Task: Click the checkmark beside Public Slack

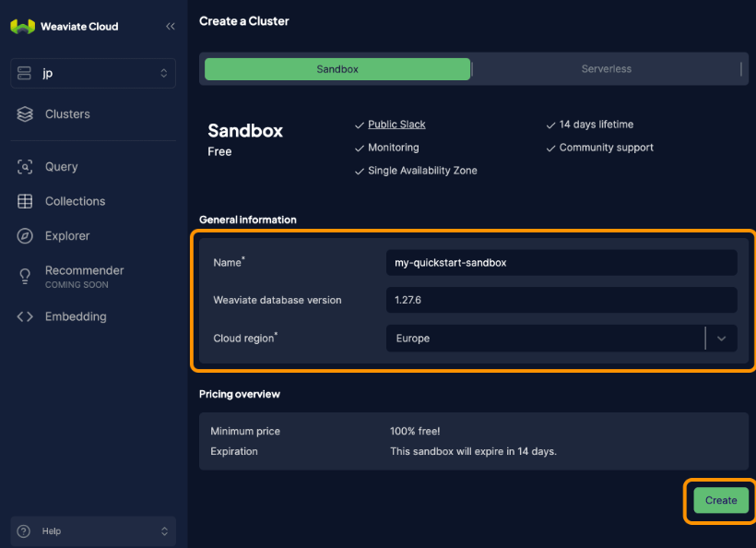Action: point(360,125)
